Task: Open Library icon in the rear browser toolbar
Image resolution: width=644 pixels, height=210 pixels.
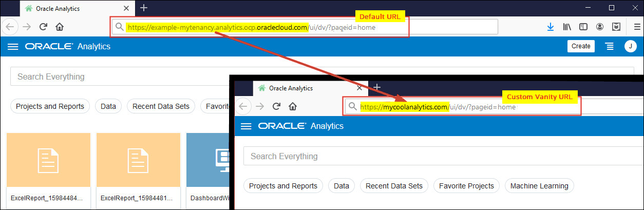Action: (567, 27)
